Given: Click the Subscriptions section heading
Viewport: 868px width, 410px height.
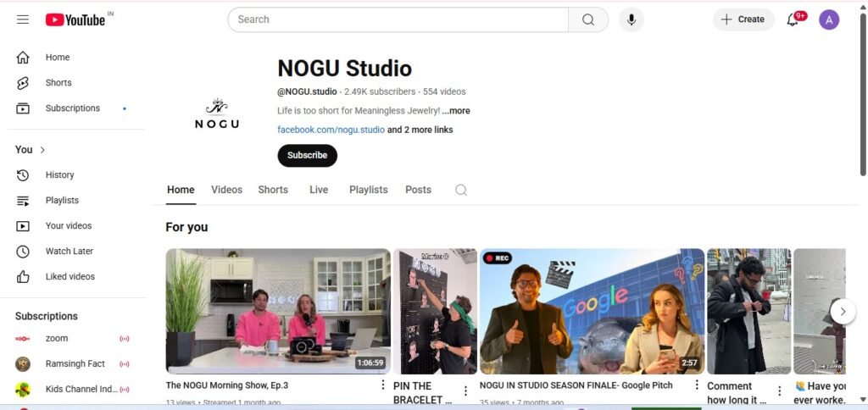Looking at the screenshot, I should click(x=47, y=317).
